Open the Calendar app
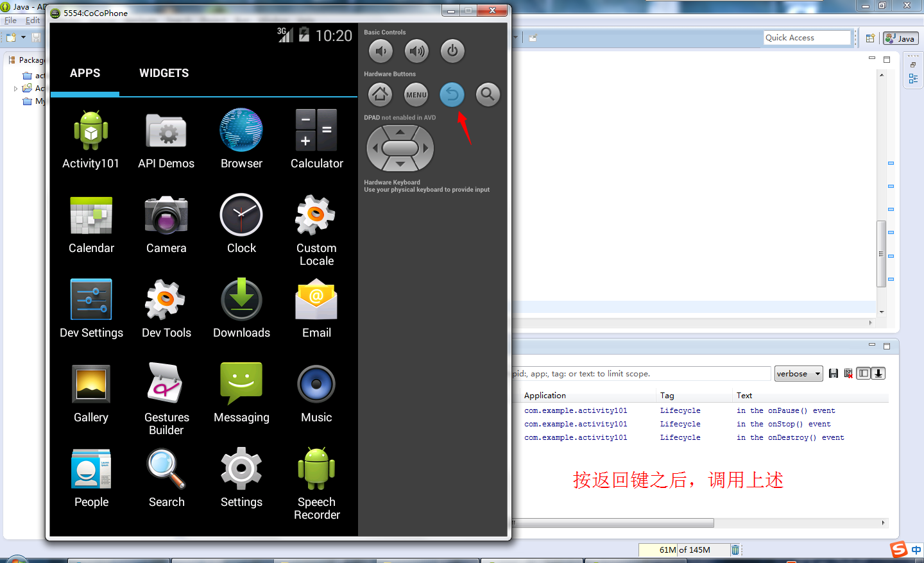Screen dimensions: 924x563 [91, 224]
